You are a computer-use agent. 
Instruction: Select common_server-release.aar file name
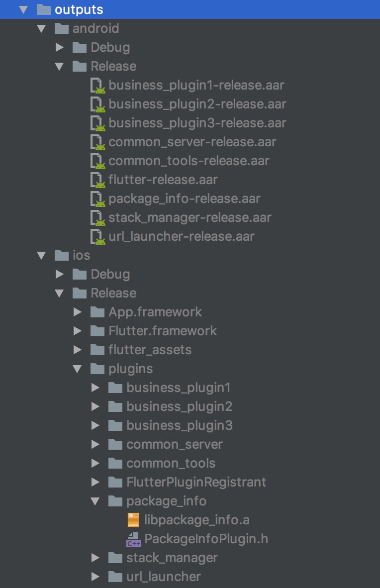point(192,142)
